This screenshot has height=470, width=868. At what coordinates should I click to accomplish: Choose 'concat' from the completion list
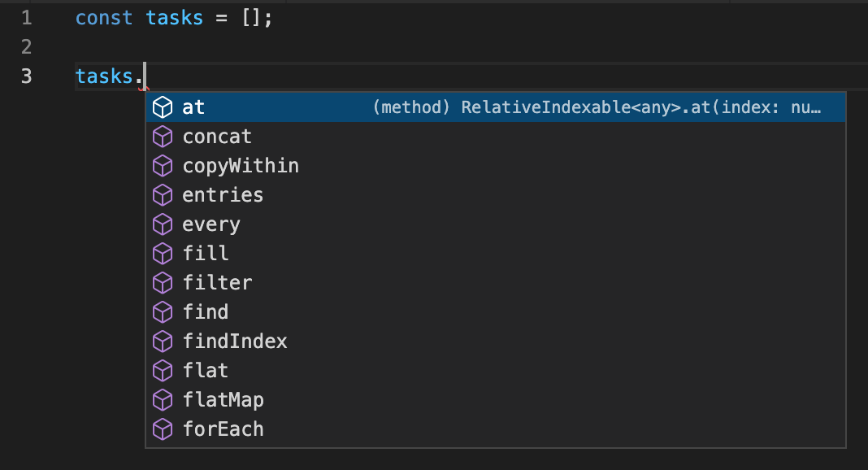click(x=217, y=136)
